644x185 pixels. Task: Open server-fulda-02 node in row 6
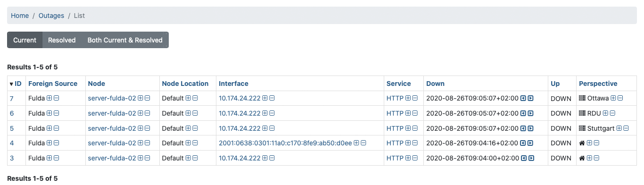click(112, 113)
